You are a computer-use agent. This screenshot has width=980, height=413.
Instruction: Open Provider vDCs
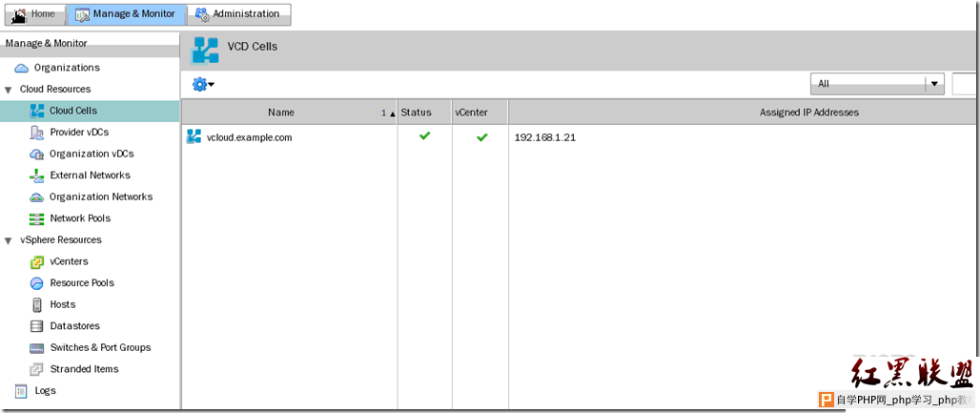[79, 133]
